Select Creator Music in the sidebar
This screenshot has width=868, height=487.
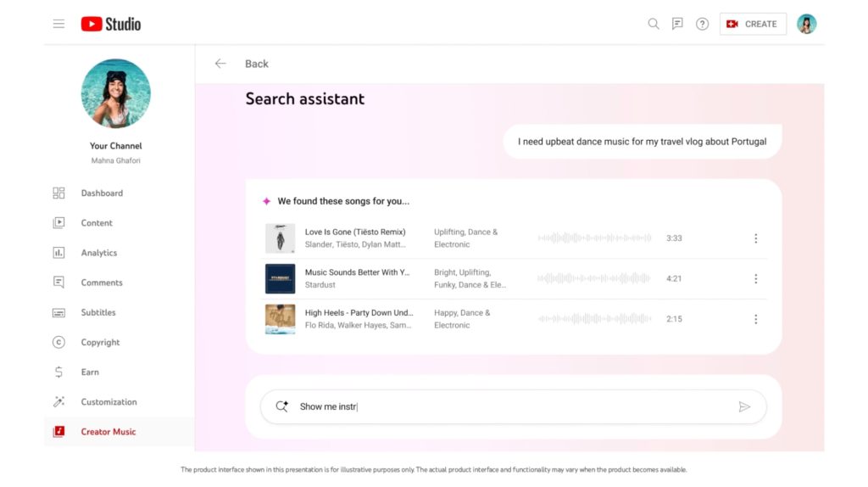[x=108, y=432]
